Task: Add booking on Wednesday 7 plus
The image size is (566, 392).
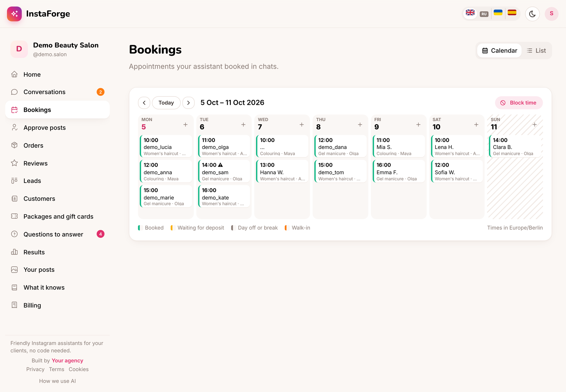Action: pyautogui.click(x=302, y=125)
